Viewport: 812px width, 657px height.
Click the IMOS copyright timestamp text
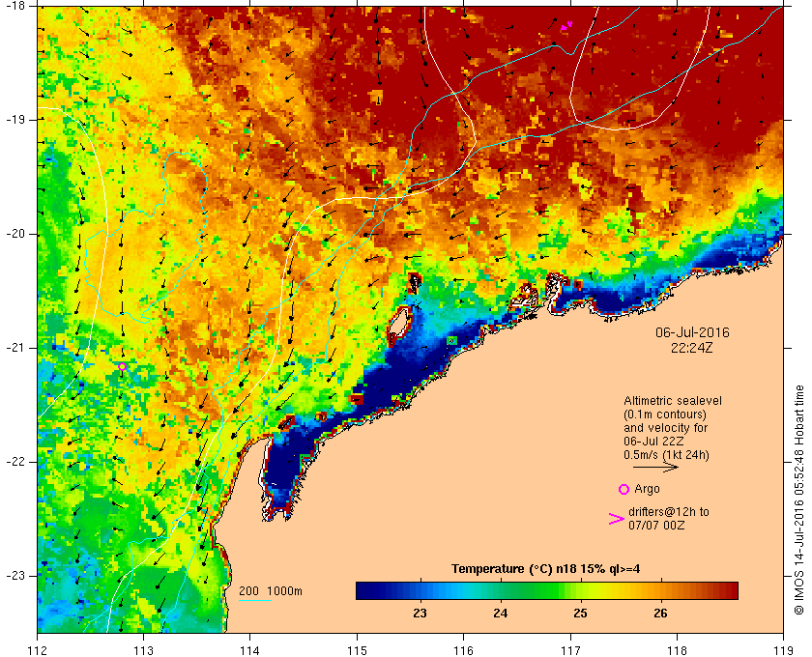coord(799,500)
